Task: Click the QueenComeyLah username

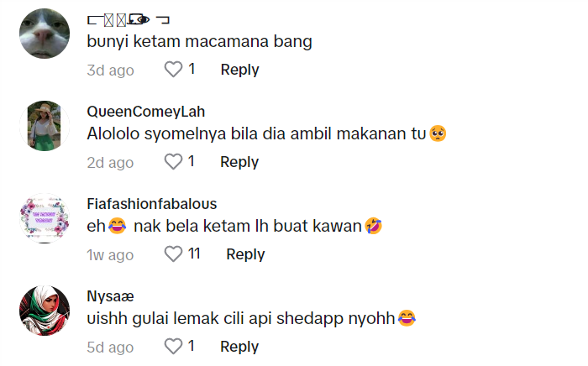Action: [x=145, y=112]
